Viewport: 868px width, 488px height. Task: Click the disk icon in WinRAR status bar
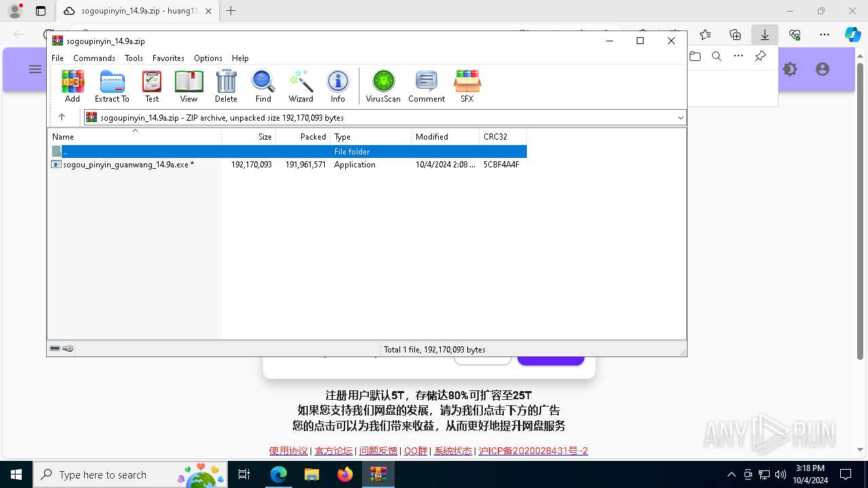(55, 348)
